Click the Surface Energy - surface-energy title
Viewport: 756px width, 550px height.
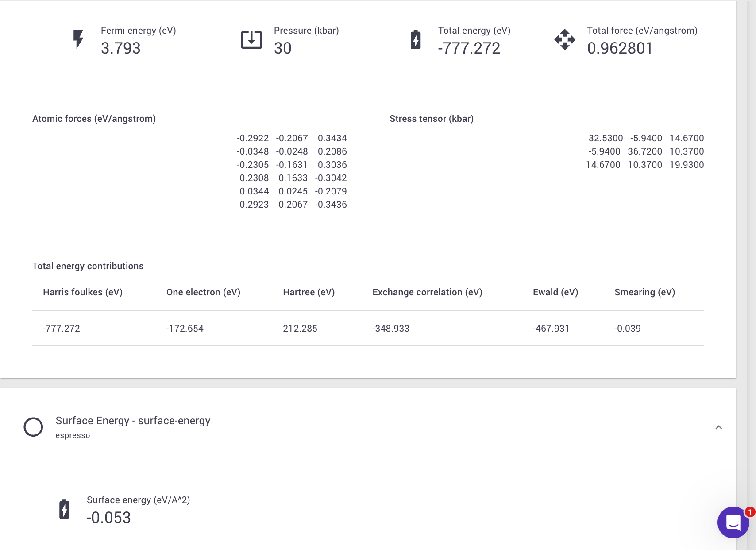click(133, 421)
